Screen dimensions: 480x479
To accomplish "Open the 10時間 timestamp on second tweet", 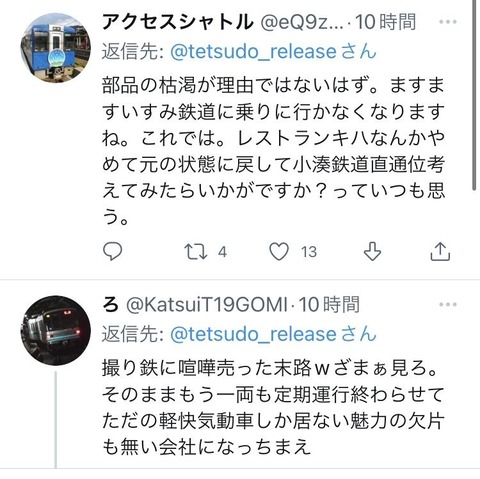I will (x=329, y=304).
